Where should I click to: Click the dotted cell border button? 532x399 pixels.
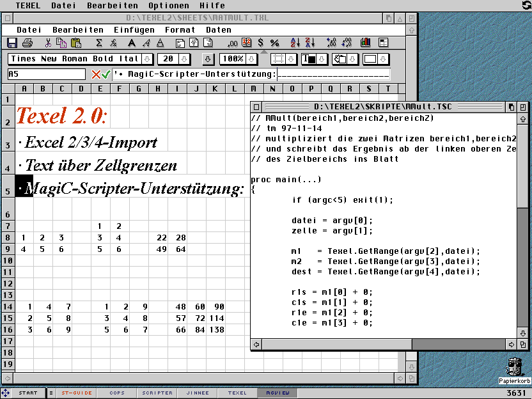(x=278, y=59)
